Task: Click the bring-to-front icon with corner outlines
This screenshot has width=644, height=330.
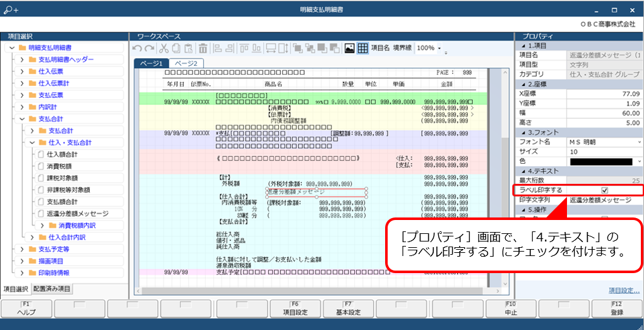Action: [x=298, y=48]
